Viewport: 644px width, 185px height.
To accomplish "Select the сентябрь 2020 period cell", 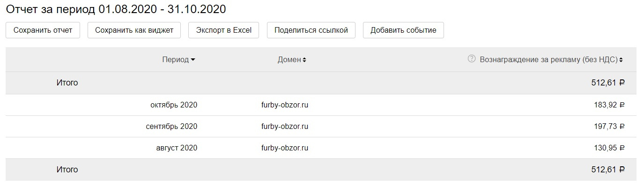I will click(x=171, y=127).
